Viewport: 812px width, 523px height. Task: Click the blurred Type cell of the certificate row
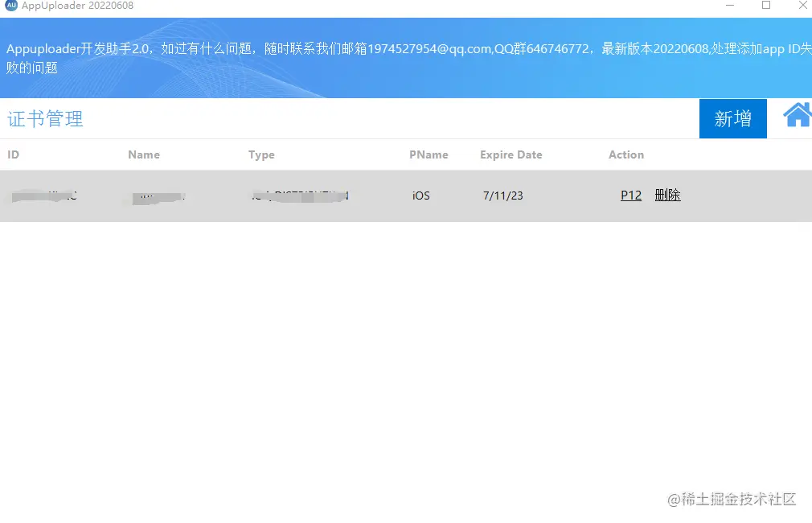pos(300,196)
